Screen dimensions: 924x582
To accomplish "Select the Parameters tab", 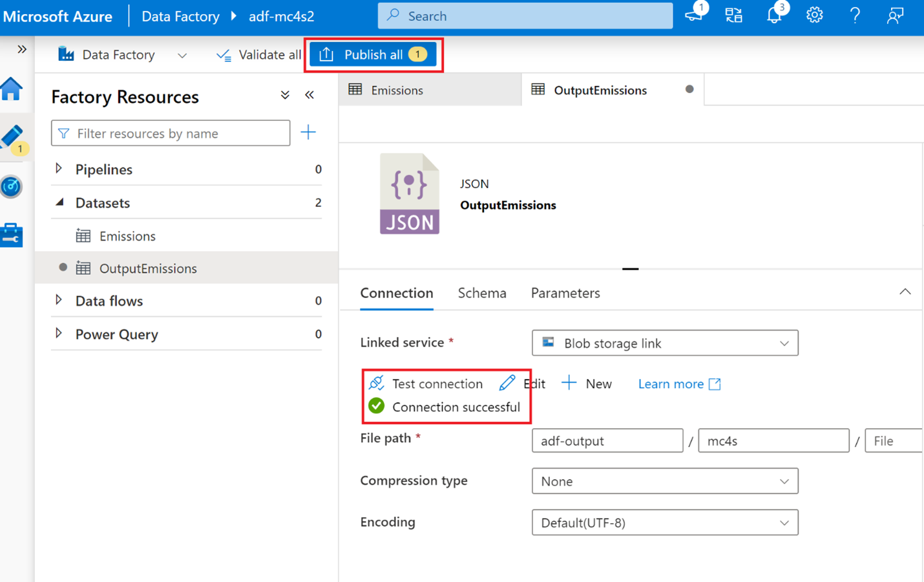I will (565, 293).
